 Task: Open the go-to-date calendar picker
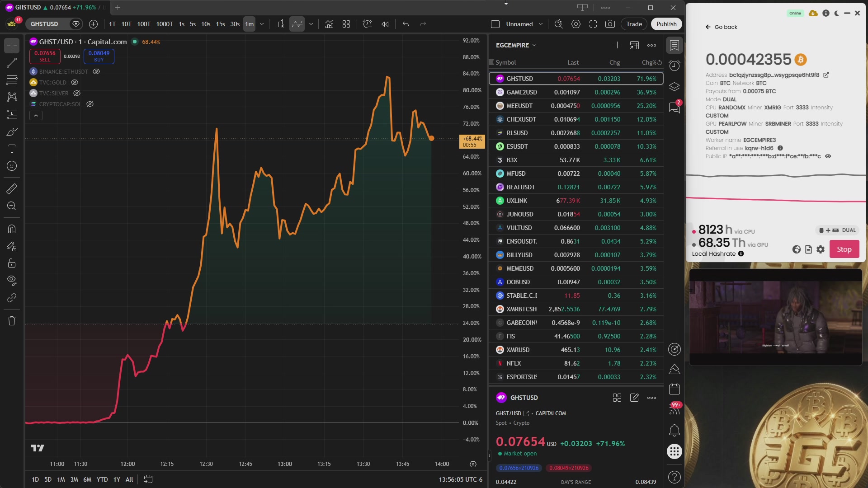click(148, 479)
